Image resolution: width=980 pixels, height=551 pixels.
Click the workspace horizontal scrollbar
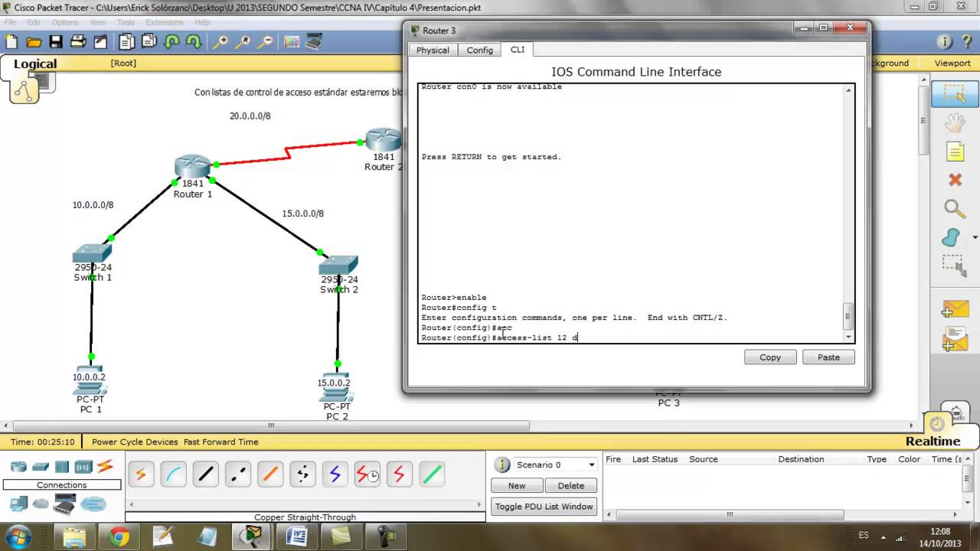pyautogui.click(x=270, y=425)
